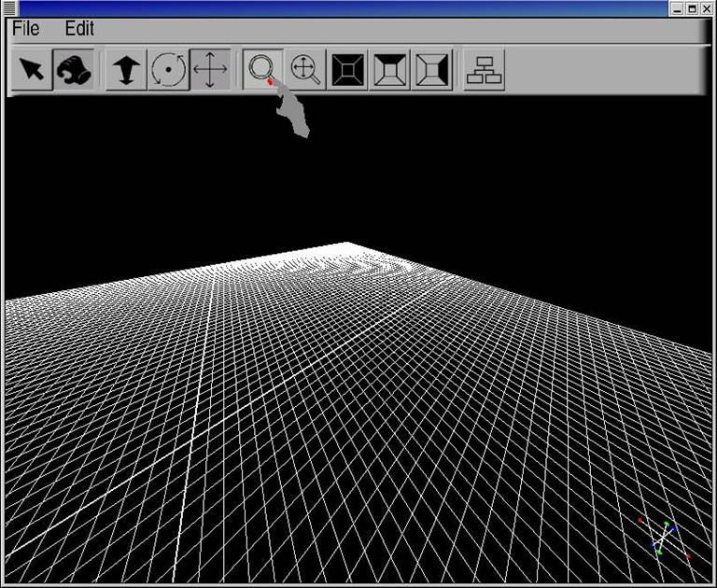Open the Edit menu
717x588 pixels.
79,29
